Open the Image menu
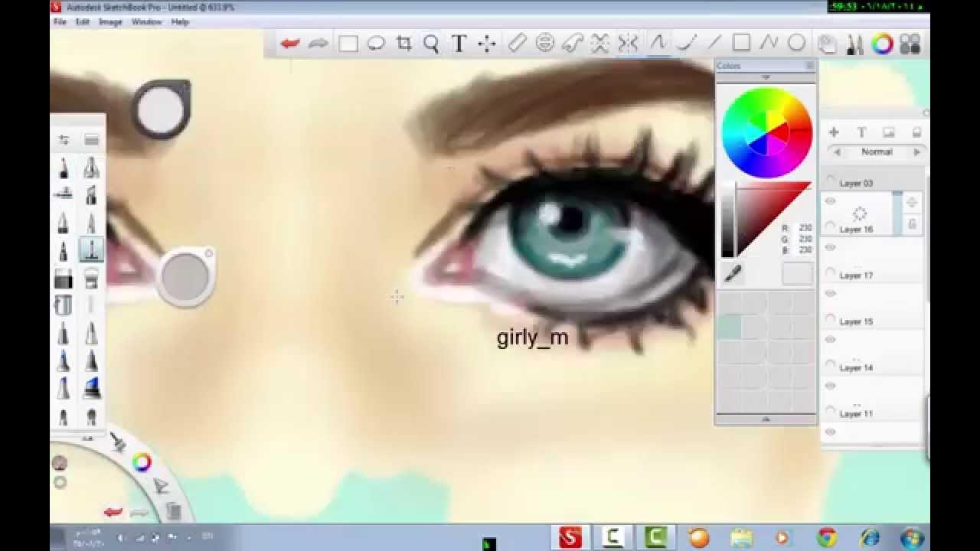Viewport: 980px width, 551px height. coord(110,22)
